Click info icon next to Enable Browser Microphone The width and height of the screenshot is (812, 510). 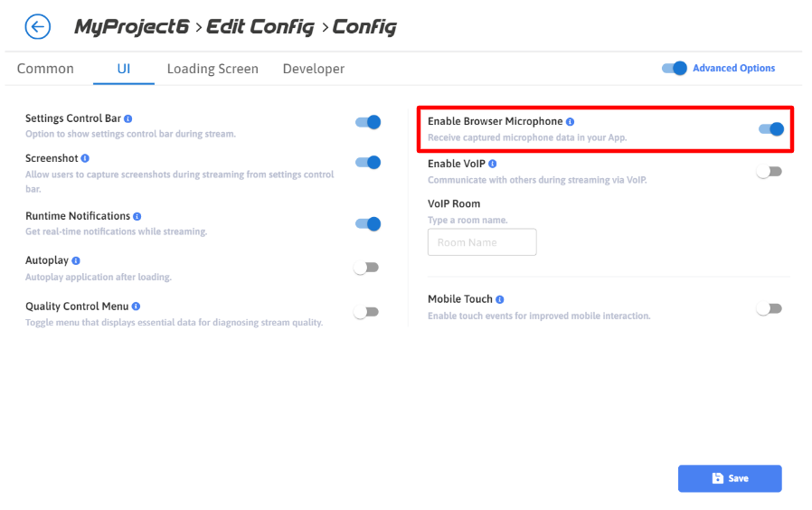click(x=571, y=121)
